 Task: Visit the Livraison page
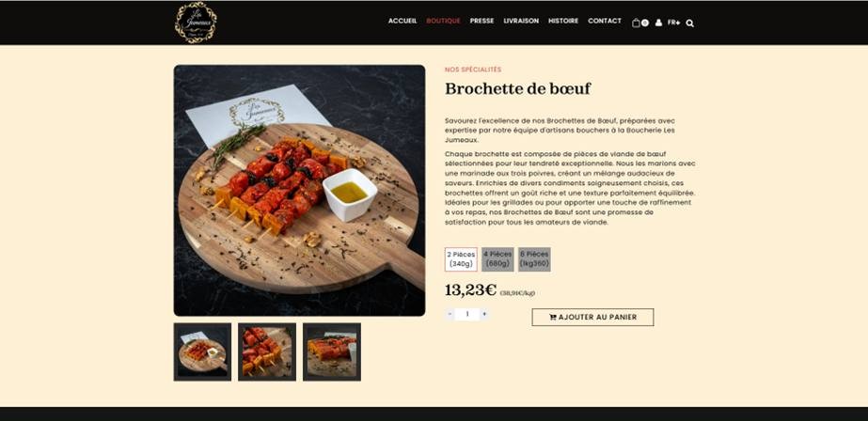(521, 21)
